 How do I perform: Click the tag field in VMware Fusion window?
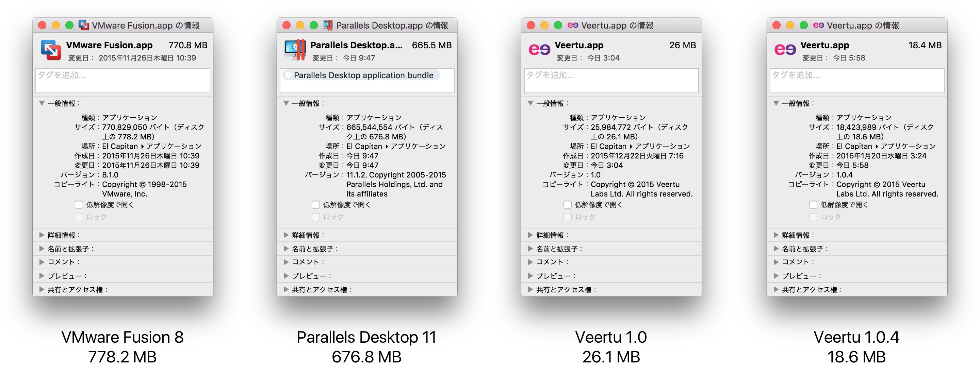pos(122,80)
